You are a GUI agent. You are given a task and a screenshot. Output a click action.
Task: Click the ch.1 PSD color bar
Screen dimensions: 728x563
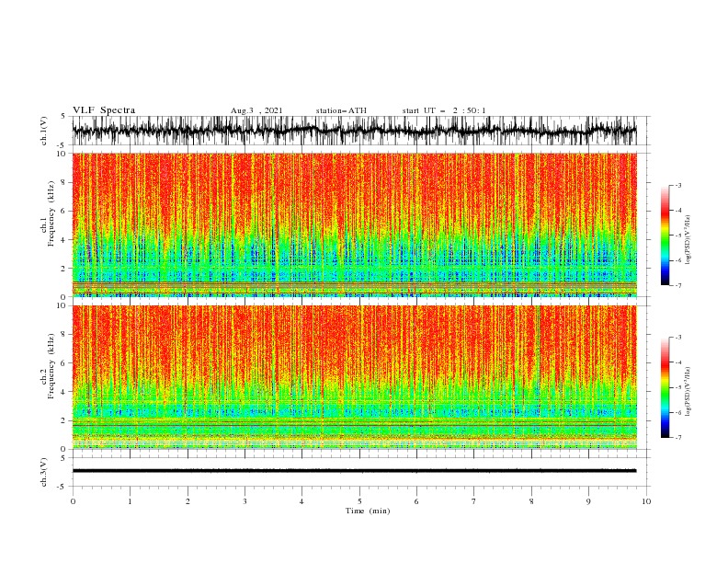(665, 236)
